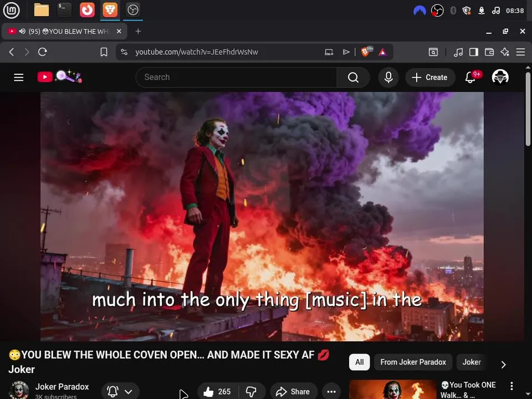Close the YouTube tab
Screen dimensions: 532x399
[119, 31]
